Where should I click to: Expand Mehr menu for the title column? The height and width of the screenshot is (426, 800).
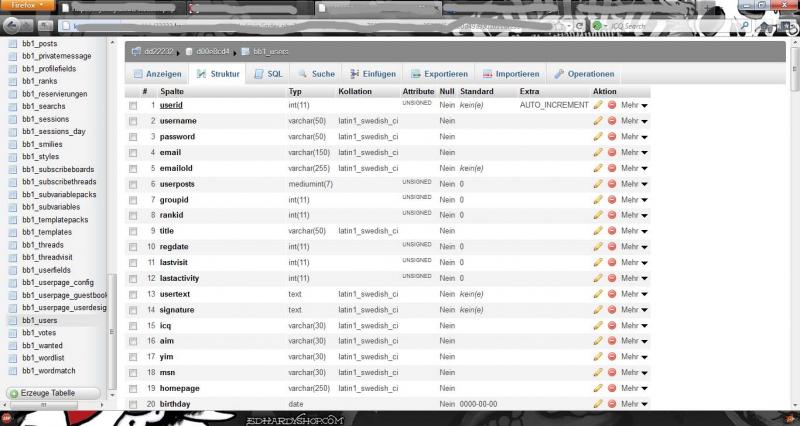pos(634,231)
